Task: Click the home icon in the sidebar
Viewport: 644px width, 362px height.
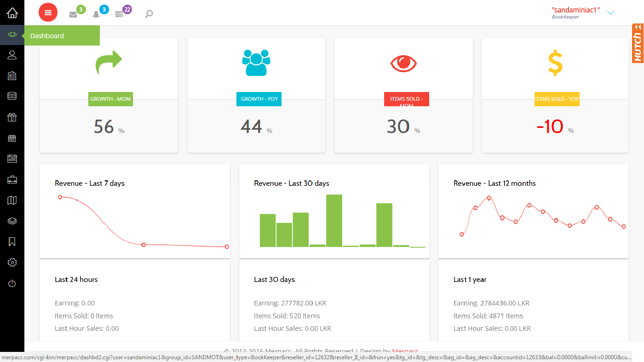Action: coord(12,13)
